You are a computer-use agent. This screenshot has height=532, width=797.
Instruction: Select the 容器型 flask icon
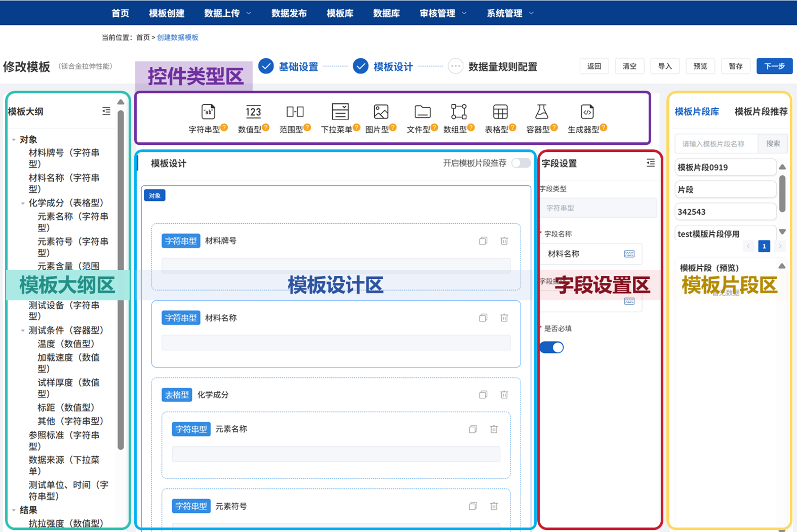[x=541, y=112]
